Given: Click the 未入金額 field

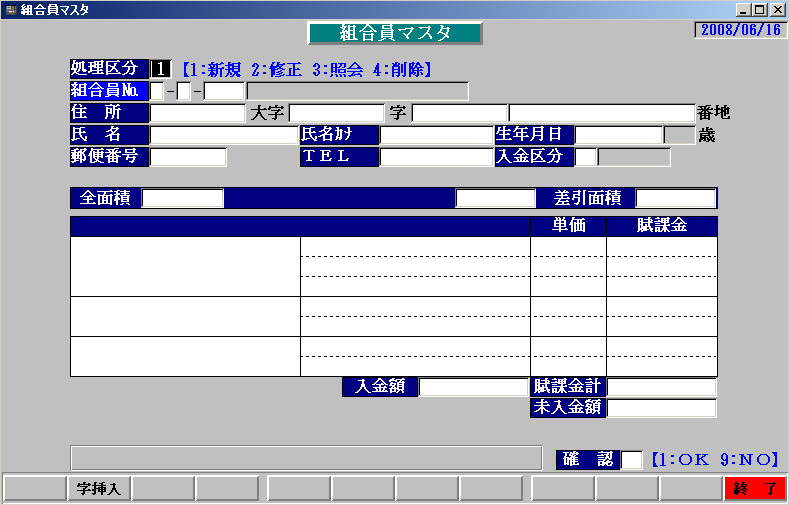Looking at the screenshot, I should click(x=662, y=407).
